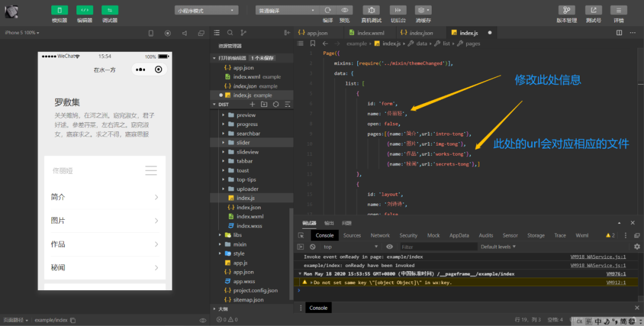The height and width of the screenshot is (326, 644).
Task: Open the VM976:1 source link
Action: [616, 274]
